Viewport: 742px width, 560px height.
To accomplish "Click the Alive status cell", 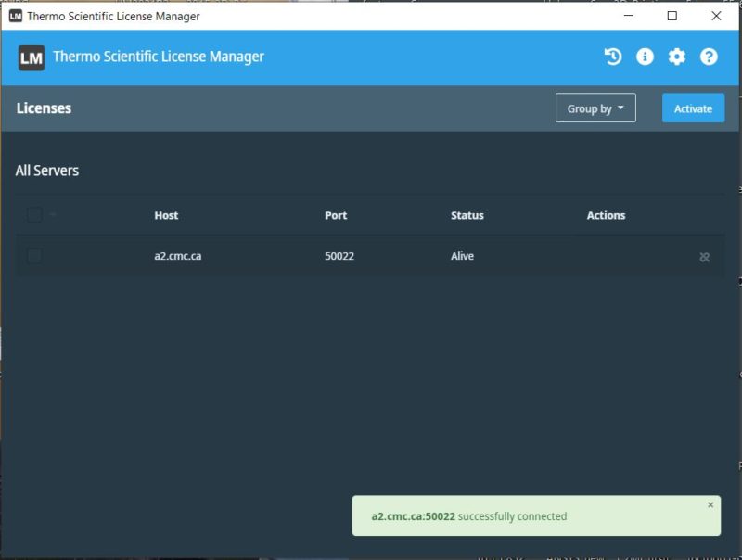I will (x=462, y=256).
